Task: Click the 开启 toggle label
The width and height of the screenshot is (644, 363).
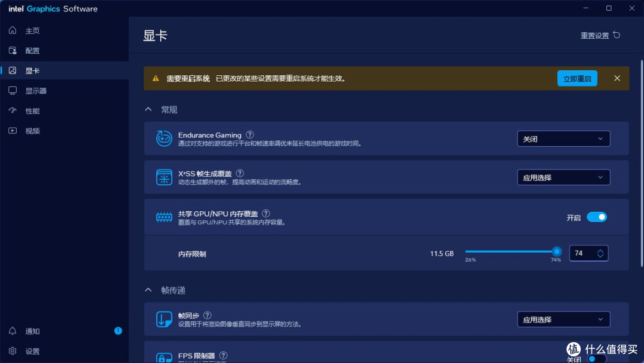Action: 574,217
